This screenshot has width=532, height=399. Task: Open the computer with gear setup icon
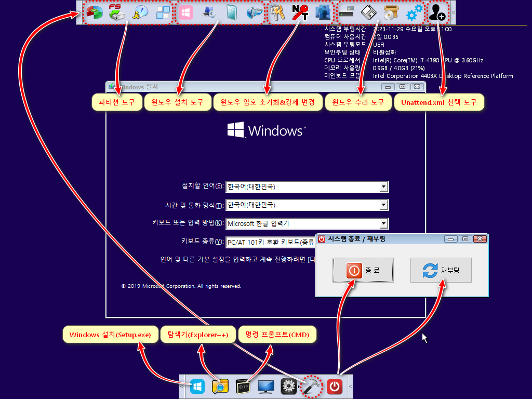click(209, 12)
